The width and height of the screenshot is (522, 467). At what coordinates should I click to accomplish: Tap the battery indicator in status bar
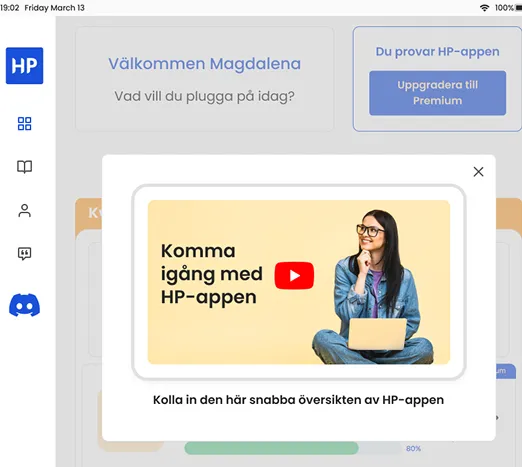(519, 8)
